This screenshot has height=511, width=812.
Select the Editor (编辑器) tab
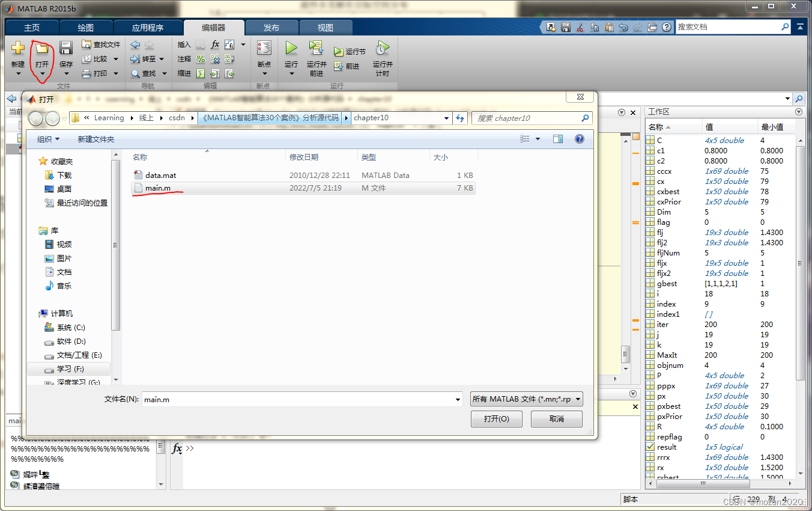point(214,28)
